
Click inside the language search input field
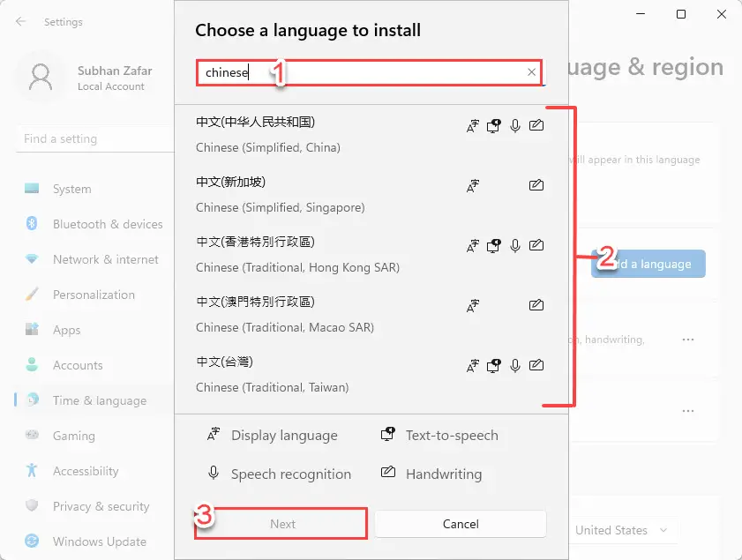pyautogui.click(x=353, y=72)
